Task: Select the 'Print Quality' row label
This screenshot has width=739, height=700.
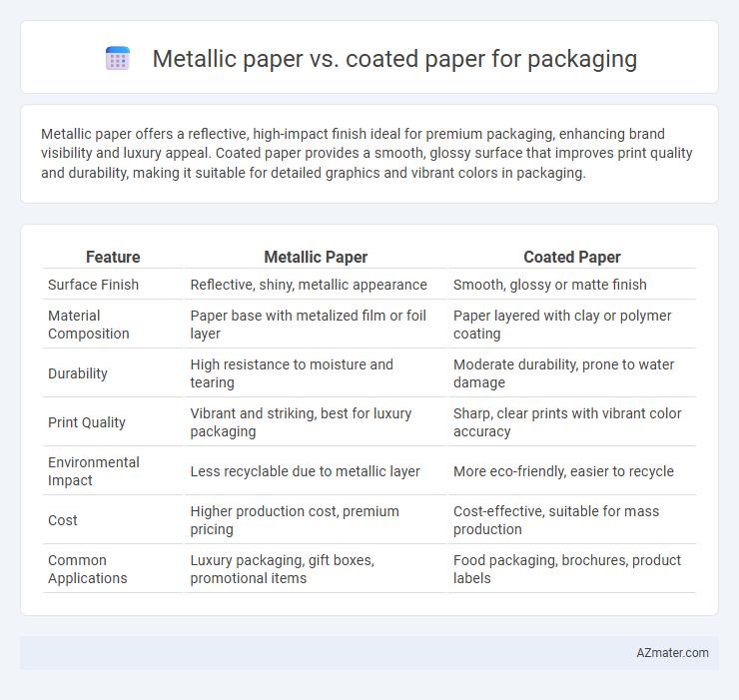Action: [x=87, y=422]
